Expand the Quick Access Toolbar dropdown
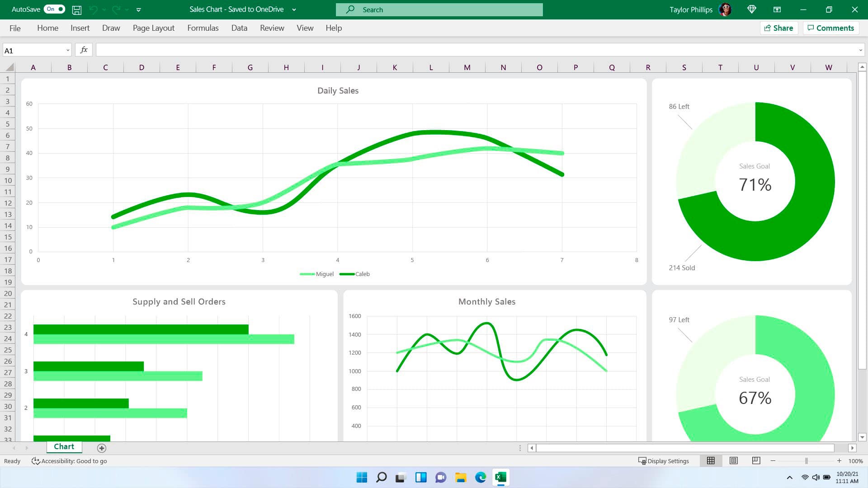This screenshot has width=868, height=488. click(x=138, y=9)
